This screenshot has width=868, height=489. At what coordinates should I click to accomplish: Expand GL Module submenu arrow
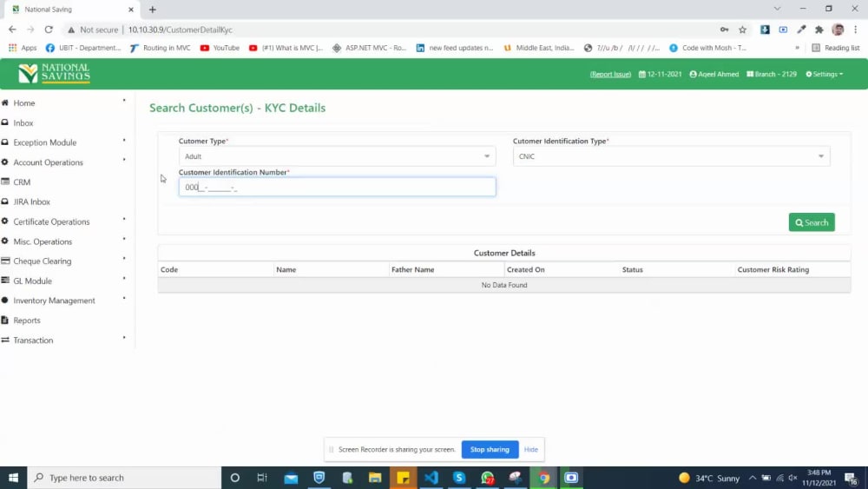(x=124, y=278)
